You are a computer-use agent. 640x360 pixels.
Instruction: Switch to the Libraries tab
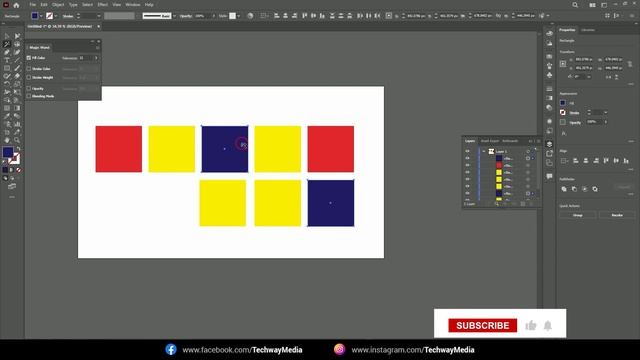click(x=588, y=30)
